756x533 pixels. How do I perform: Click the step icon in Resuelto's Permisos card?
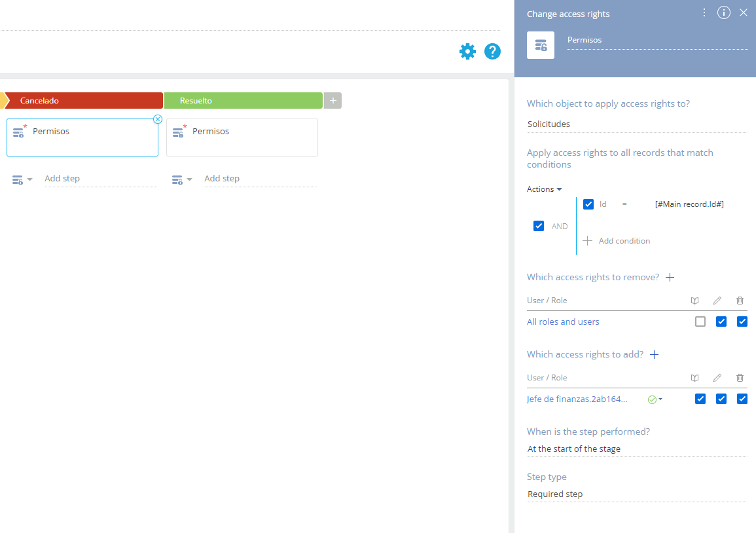pos(179,132)
